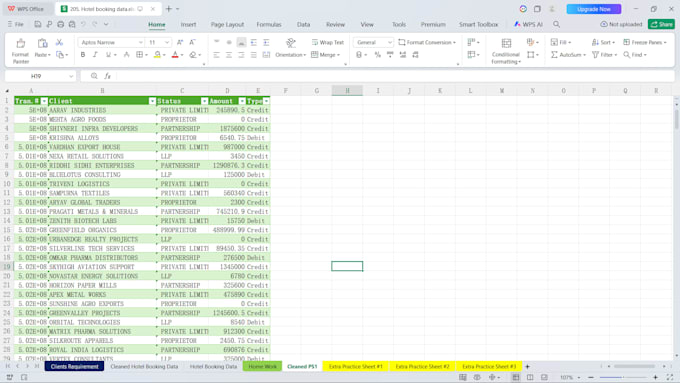The width and height of the screenshot is (680, 383).
Task: Click the Name Box showing H19
Action: [40, 76]
